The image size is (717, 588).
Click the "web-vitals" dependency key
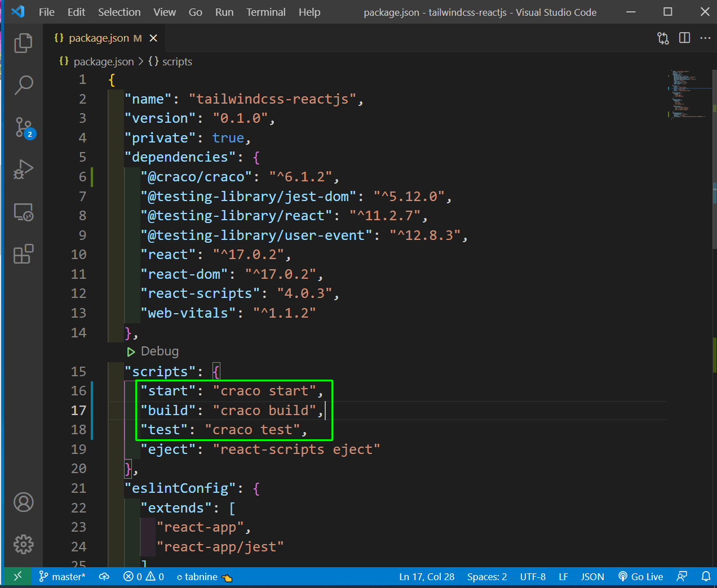(188, 313)
